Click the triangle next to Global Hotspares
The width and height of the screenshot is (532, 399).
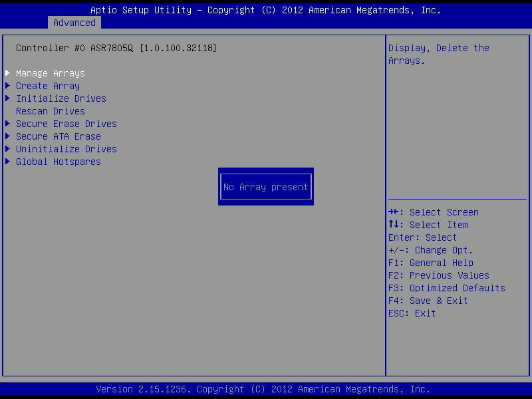(8, 162)
